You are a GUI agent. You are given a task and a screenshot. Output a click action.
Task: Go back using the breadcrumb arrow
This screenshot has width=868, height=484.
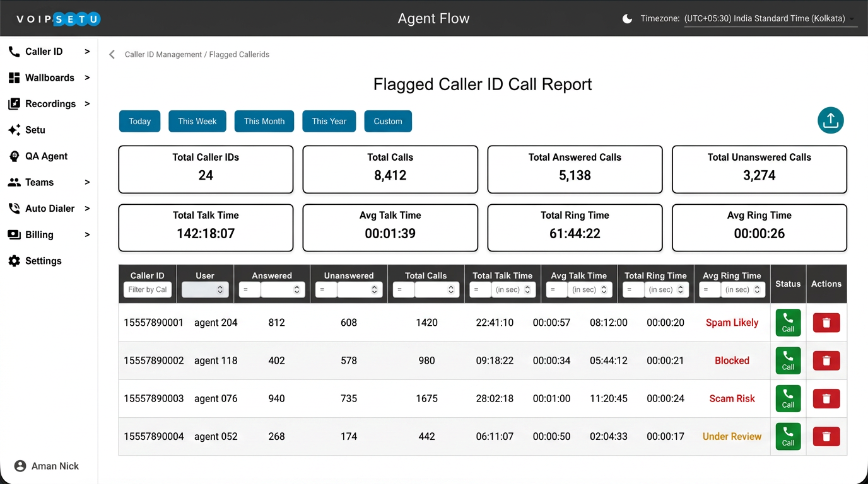[112, 55]
